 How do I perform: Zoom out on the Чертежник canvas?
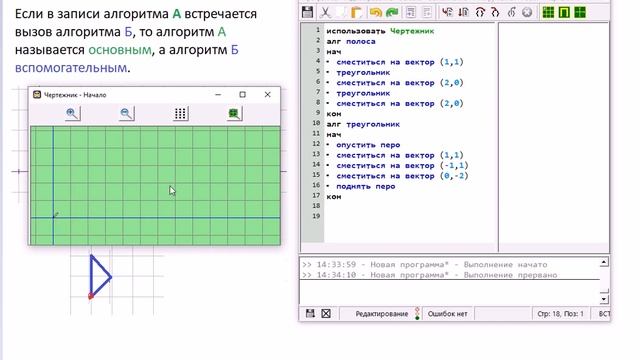click(x=126, y=113)
